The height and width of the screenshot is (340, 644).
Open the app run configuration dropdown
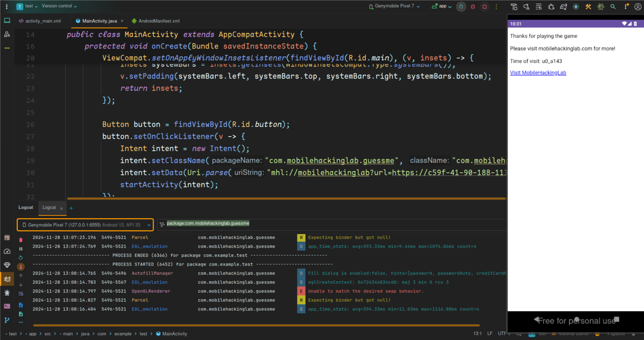(x=441, y=6)
